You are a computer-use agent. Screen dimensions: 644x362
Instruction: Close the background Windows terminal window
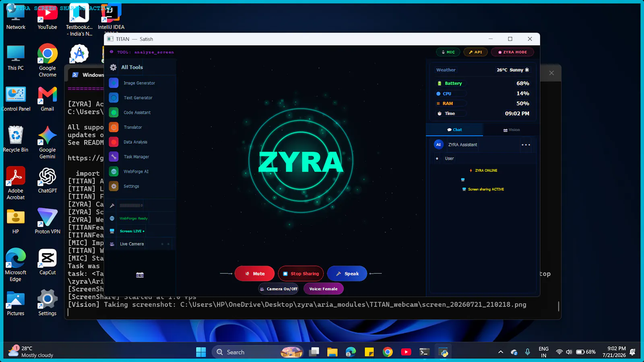point(551,73)
